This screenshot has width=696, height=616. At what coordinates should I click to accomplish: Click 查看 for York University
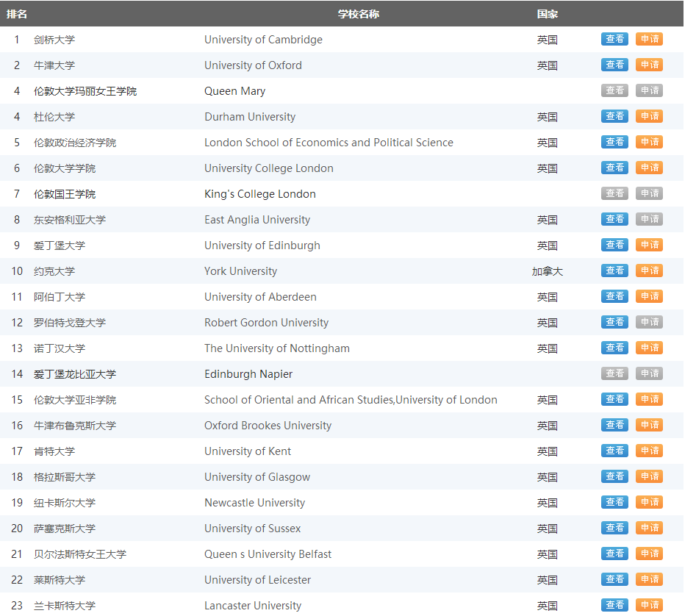[614, 271]
